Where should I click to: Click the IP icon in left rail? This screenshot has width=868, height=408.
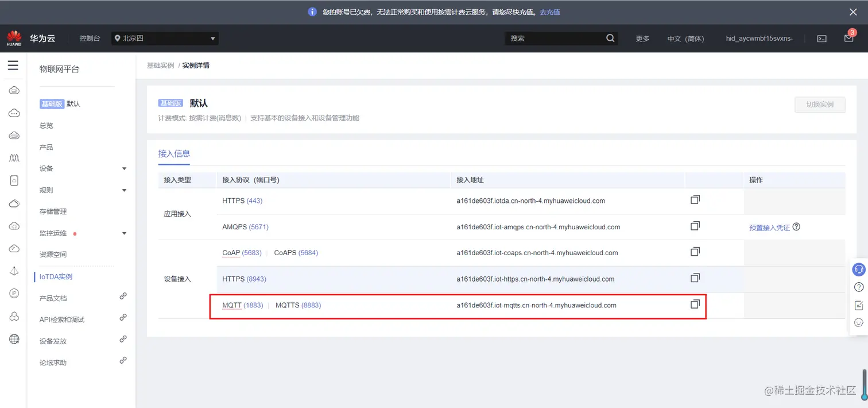(14, 294)
